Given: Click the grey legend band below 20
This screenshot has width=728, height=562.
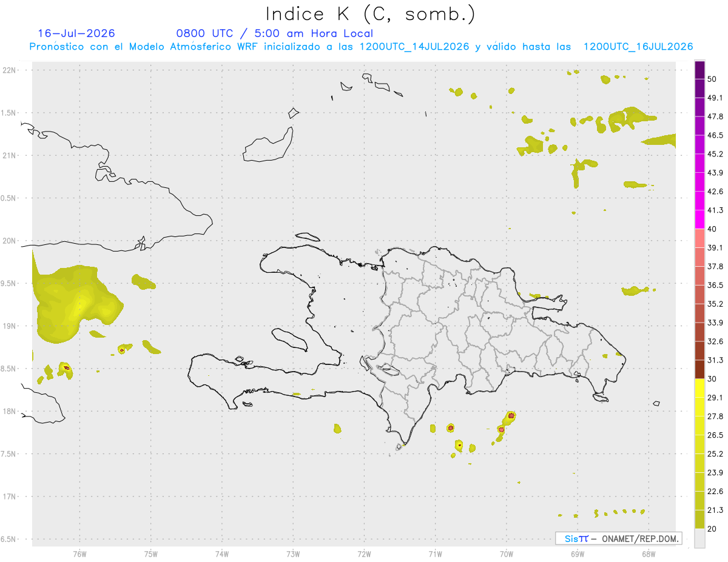Looking at the screenshot, I should tap(699, 538).
